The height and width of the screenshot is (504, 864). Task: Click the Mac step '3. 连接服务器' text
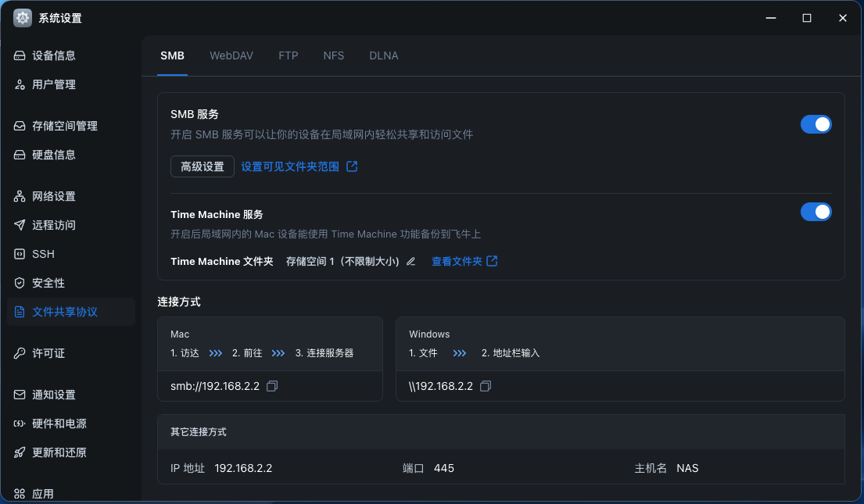(x=324, y=353)
